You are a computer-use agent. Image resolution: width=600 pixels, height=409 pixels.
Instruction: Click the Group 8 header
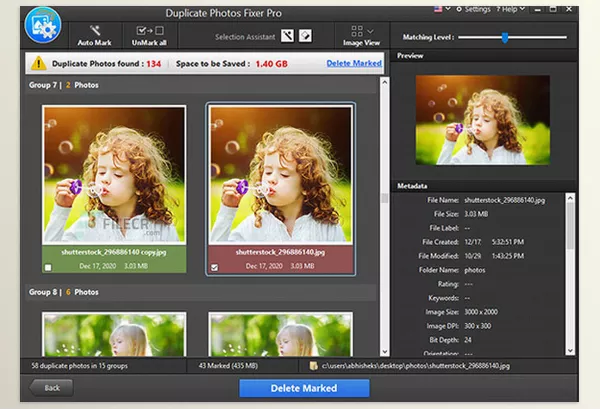tap(201, 292)
